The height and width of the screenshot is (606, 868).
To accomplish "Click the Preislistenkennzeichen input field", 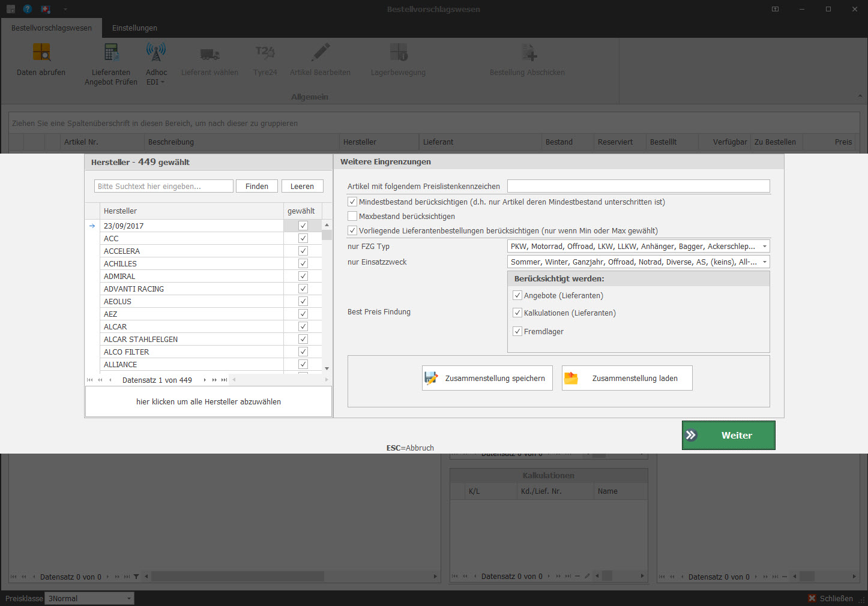I will pos(638,186).
